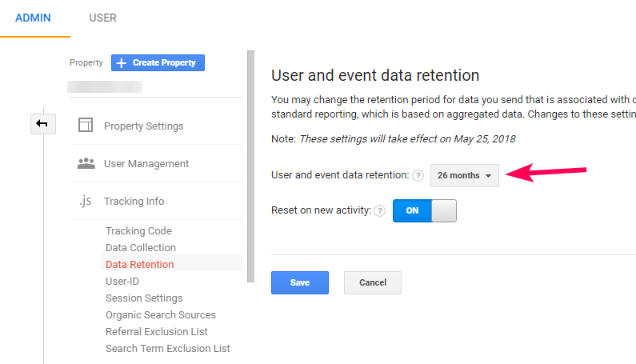Click the 'Property' column label
This screenshot has width=636, height=364.
click(x=86, y=62)
